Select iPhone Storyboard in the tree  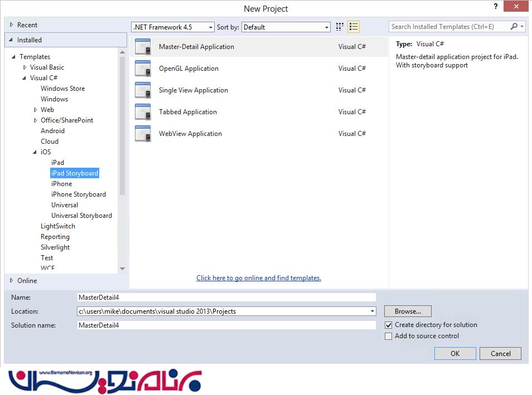coord(79,194)
